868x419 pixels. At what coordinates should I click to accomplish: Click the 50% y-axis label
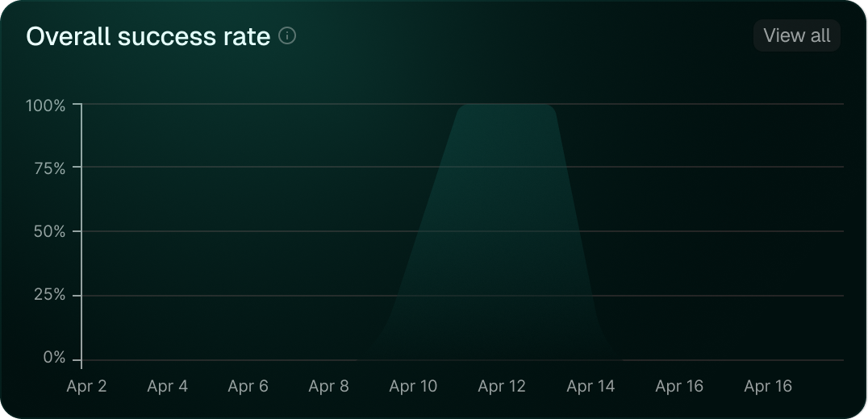[x=49, y=231]
